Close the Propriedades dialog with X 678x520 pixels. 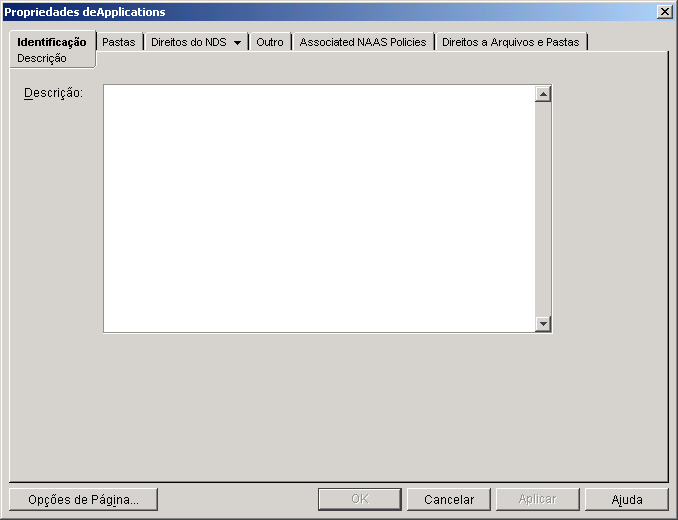point(664,12)
